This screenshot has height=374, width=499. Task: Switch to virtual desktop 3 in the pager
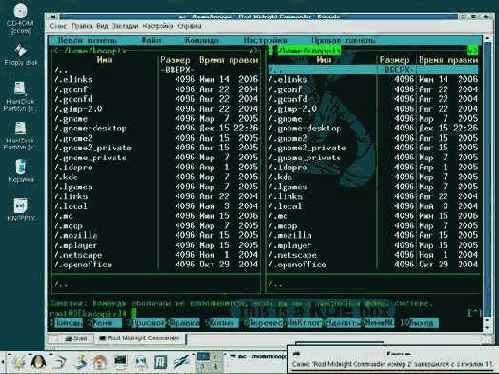[203, 366]
